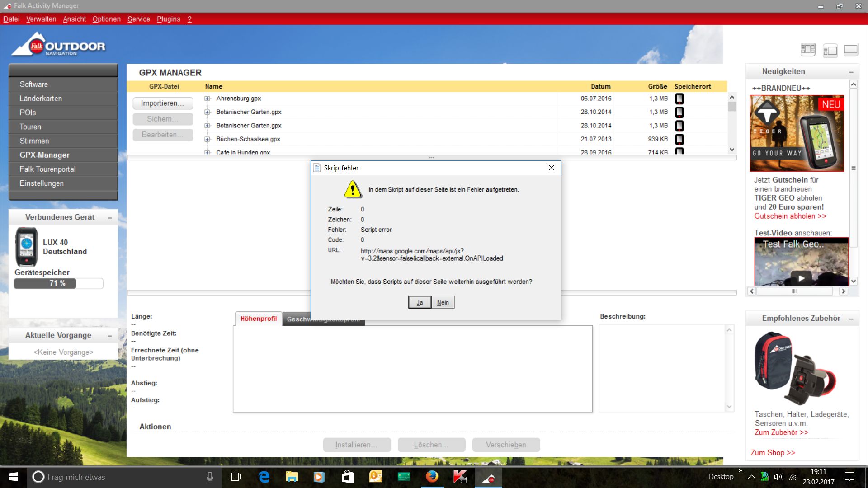
Task: Open Task View in the taskbar
Action: point(235,477)
